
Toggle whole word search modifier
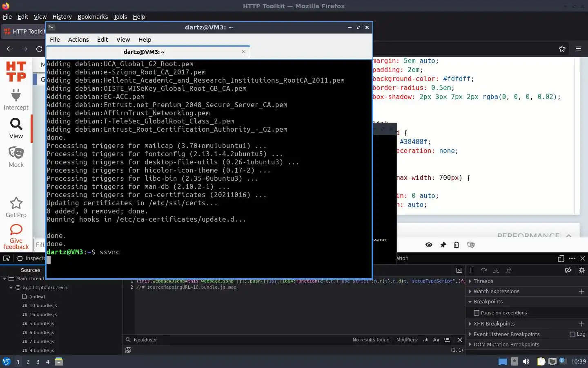pyautogui.click(x=447, y=340)
